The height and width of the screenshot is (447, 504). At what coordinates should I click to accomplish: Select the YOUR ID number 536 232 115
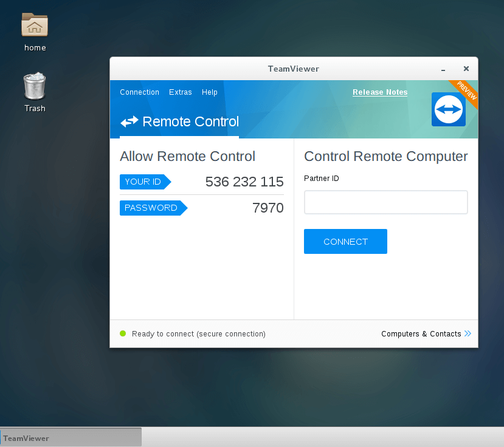point(244,182)
